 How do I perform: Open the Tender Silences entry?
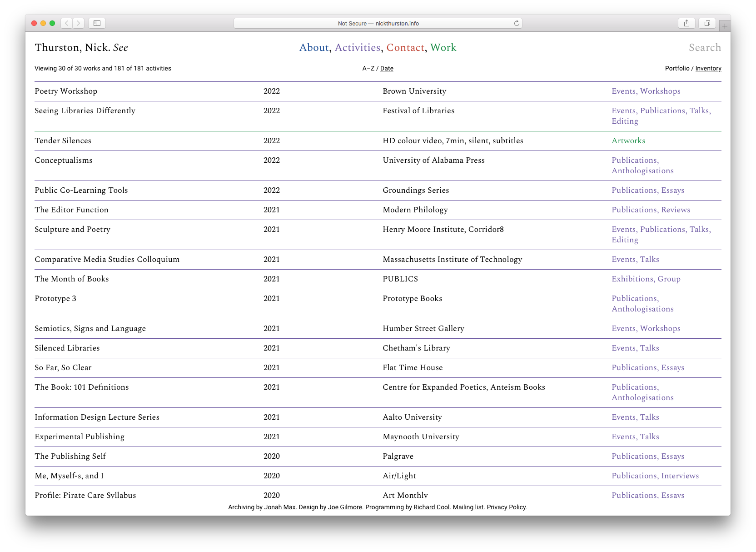click(x=63, y=141)
